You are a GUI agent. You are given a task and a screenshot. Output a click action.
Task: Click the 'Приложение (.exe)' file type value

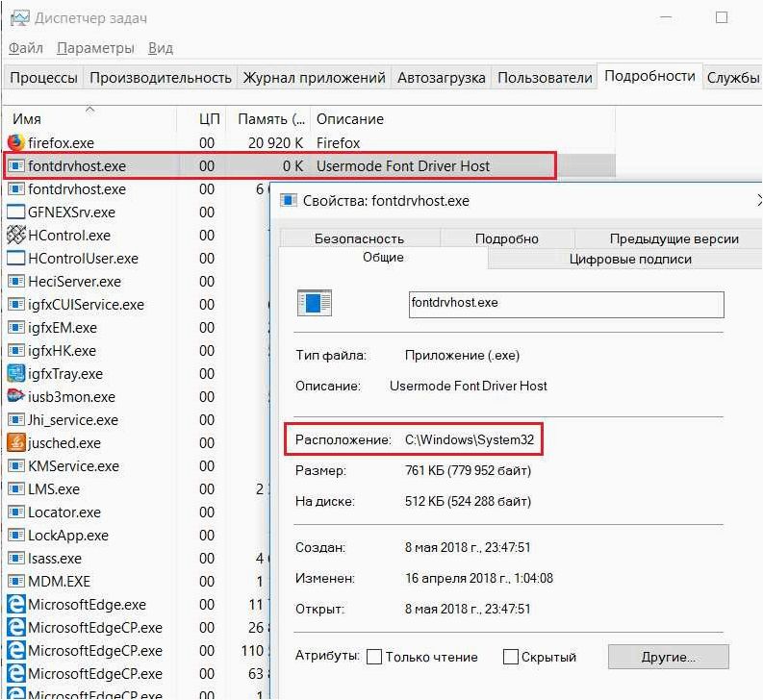tap(462, 355)
